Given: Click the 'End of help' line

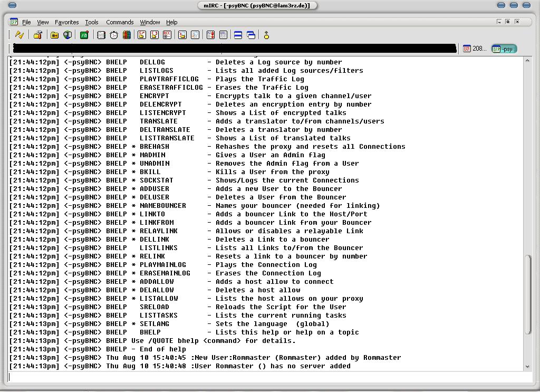Looking at the screenshot, I should (98, 349).
